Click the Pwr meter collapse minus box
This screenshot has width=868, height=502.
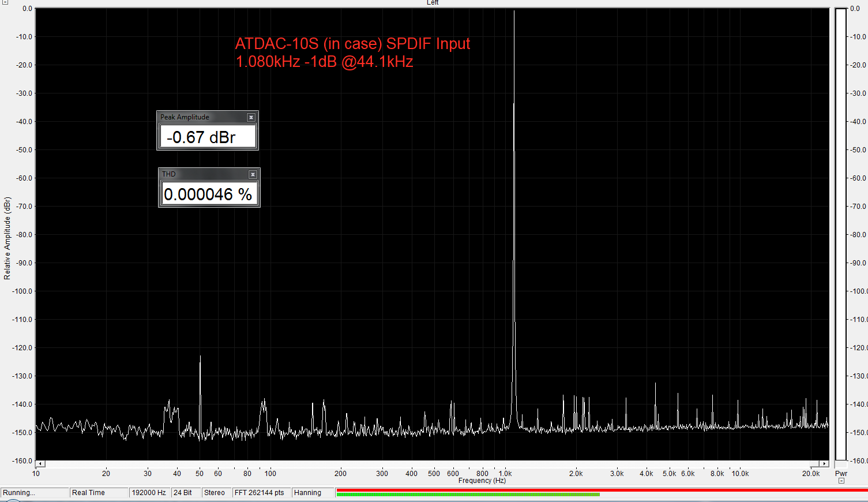841,481
